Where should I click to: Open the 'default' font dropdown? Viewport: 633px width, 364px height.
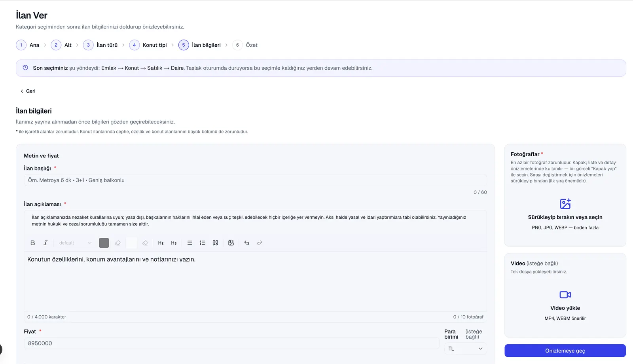[75, 243]
